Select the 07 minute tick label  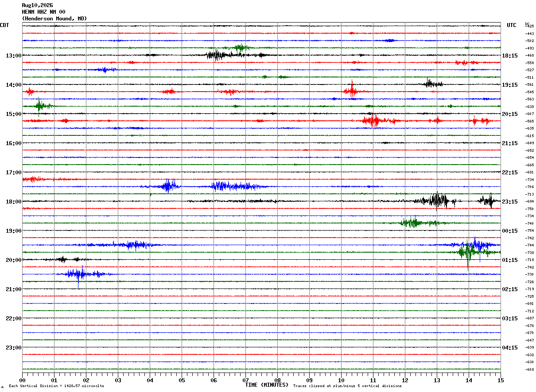[245, 380]
